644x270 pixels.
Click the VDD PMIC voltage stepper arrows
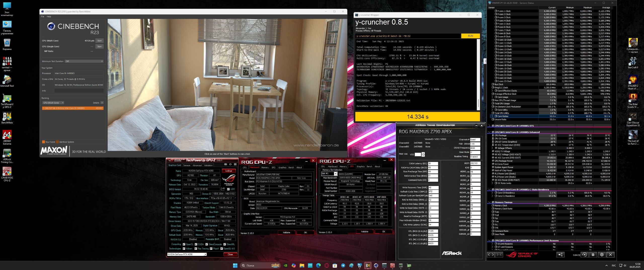(x=423, y=154)
